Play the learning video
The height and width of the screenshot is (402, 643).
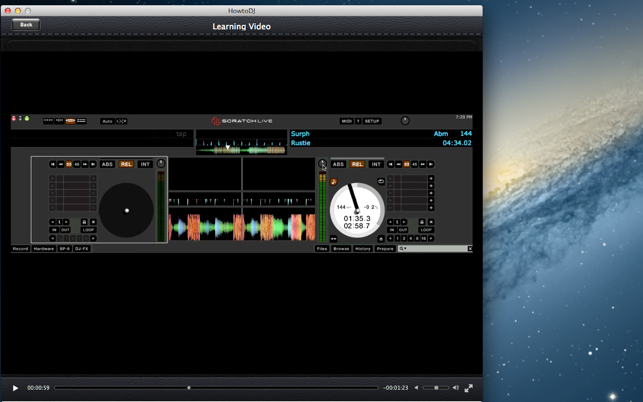click(x=15, y=388)
